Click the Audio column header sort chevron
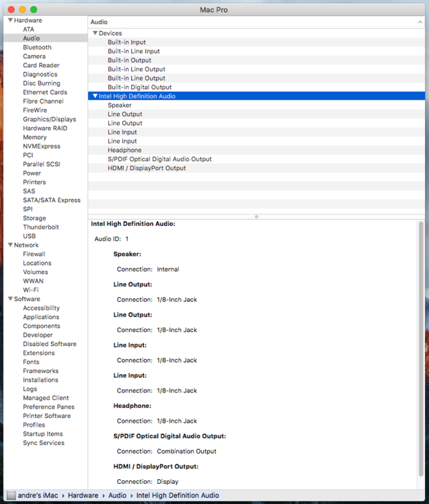The image size is (429, 504). tap(420, 22)
